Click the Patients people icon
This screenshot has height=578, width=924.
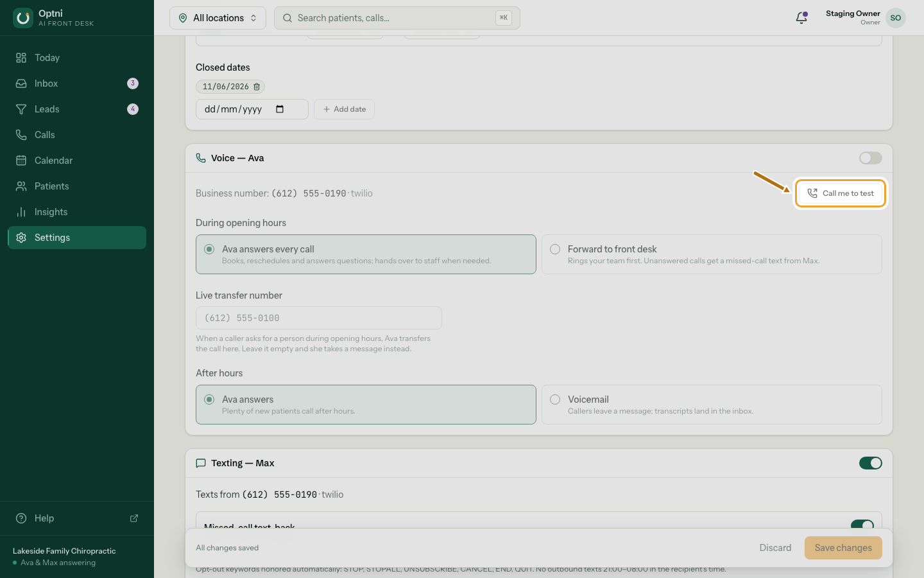point(21,186)
